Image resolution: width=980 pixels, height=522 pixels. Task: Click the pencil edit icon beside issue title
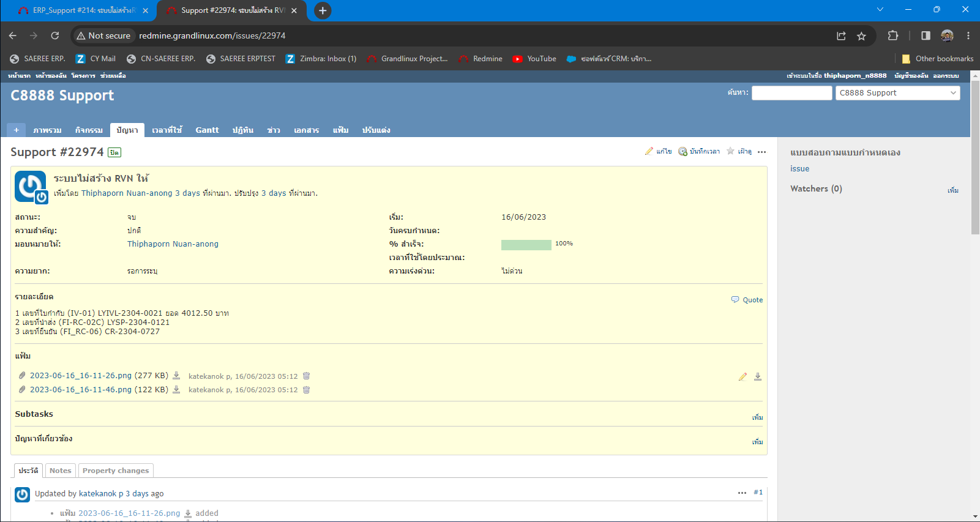[649, 151]
